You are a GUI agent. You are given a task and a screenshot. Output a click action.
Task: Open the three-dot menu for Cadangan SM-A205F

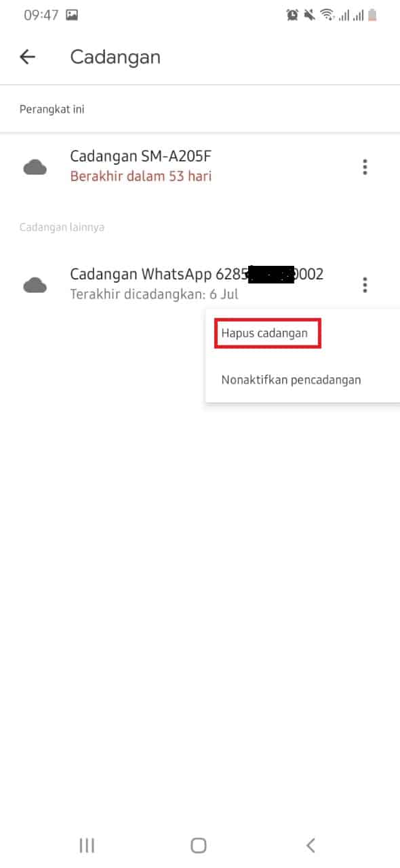click(x=365, y=167)
